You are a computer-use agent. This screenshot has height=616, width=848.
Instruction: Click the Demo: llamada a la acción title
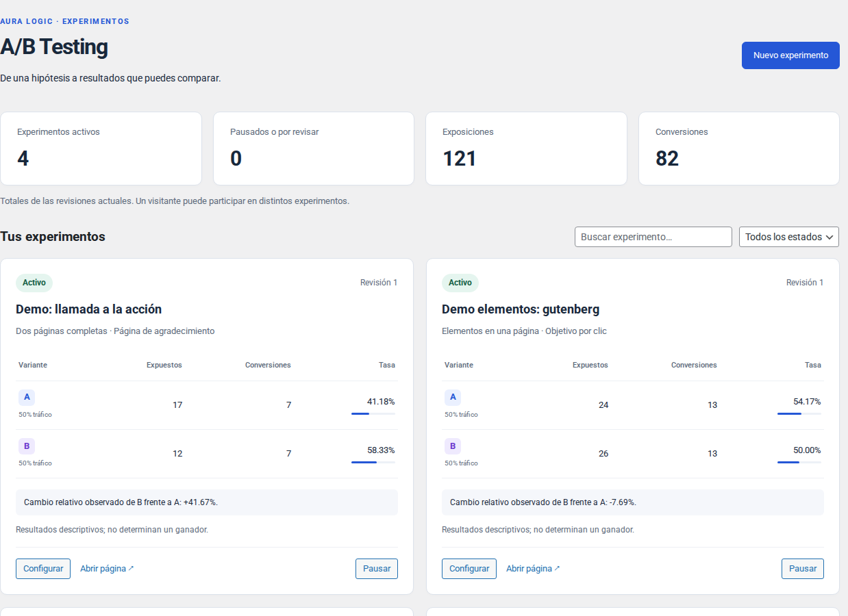pyautogui.click(x=89, y=309)
